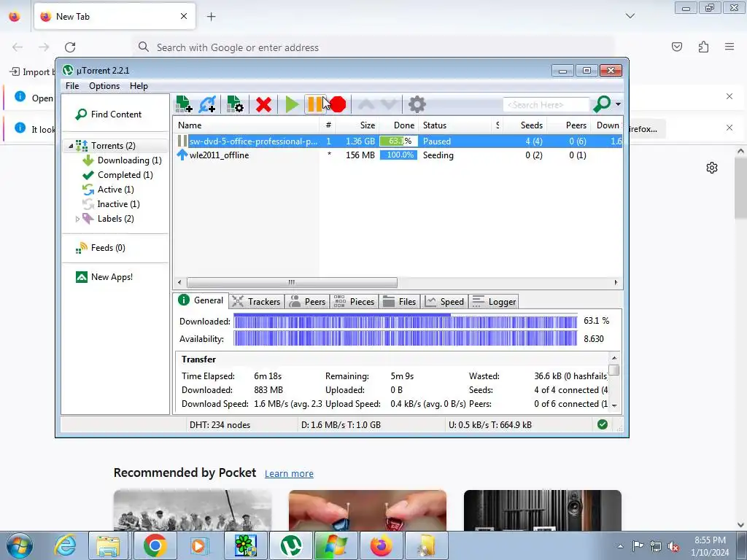
Task: Click the 100.0% progress bar of wle2011_offline
Action: coord(399,155)
